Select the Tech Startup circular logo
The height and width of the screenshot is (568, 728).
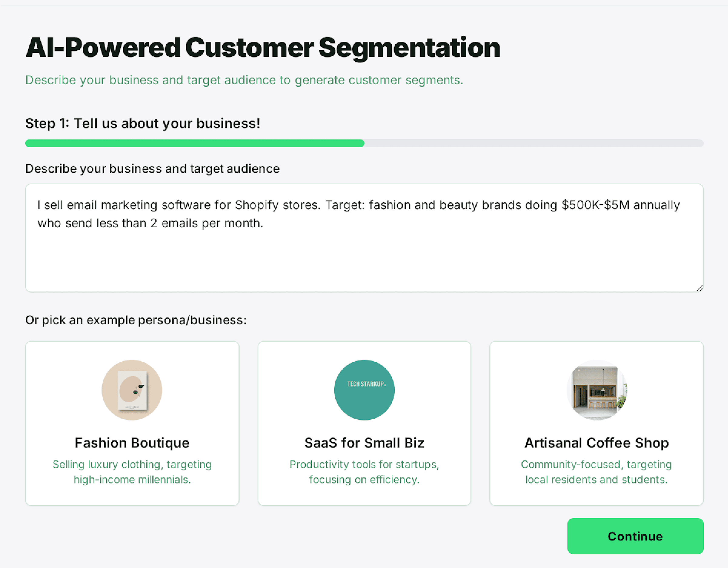click(x=364, y=390)
